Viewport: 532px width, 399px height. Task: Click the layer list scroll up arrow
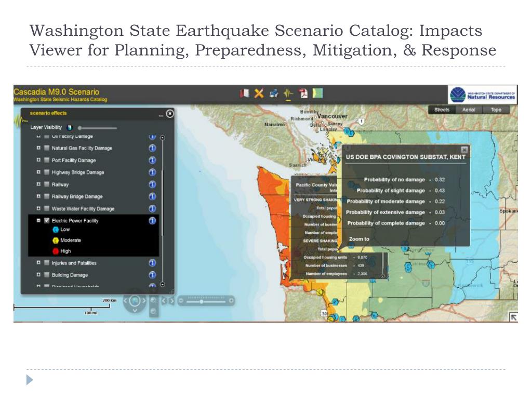tap(163, 137)
